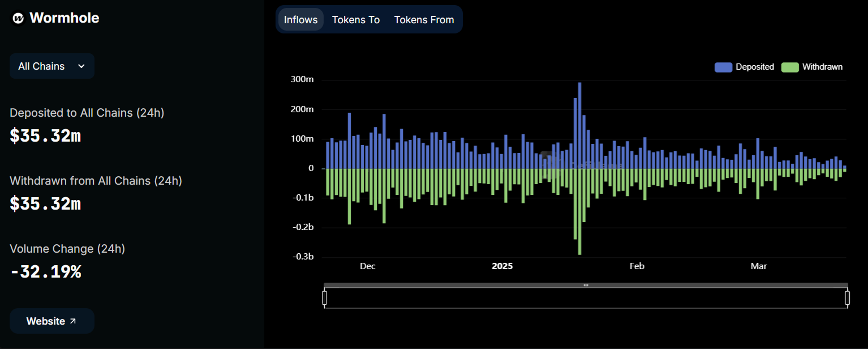Click the 300m y-axis label
This screenshot has height=349, width=868.
[302, 79]
